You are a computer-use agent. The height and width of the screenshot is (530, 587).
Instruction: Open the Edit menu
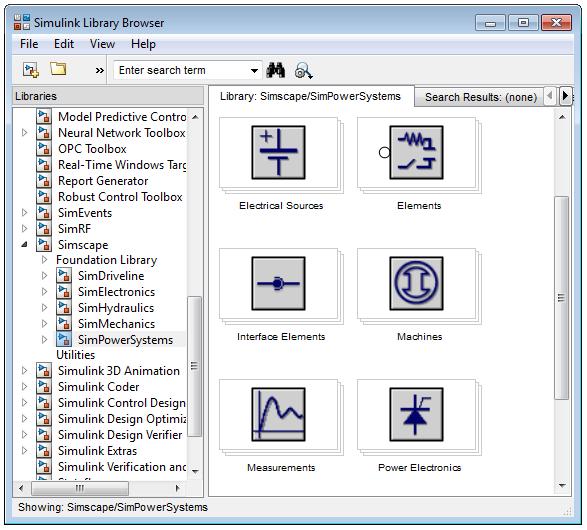pos(64,44)
